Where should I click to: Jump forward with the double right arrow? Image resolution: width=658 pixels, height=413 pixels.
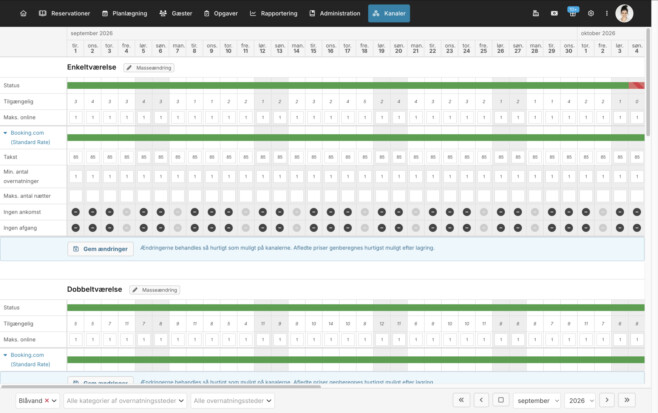coord(627,400)
